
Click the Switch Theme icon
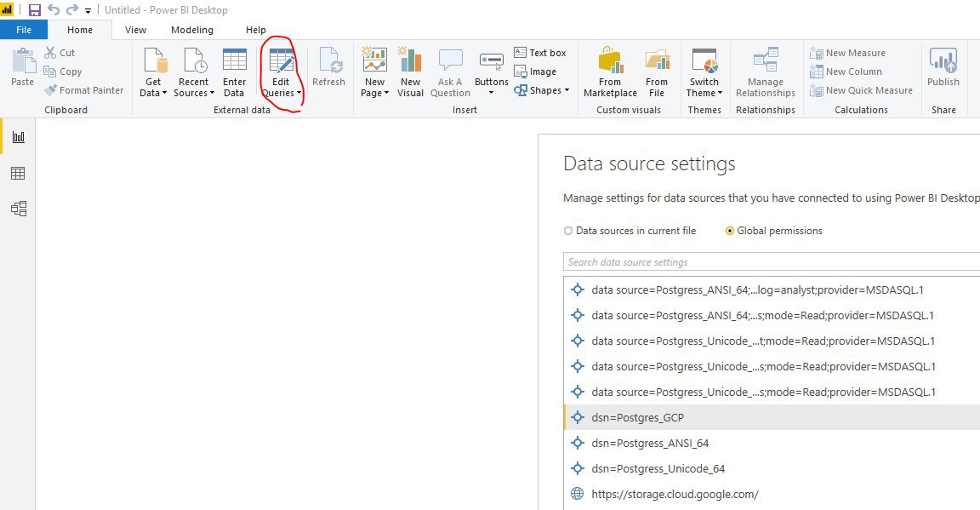click(704, 60)
